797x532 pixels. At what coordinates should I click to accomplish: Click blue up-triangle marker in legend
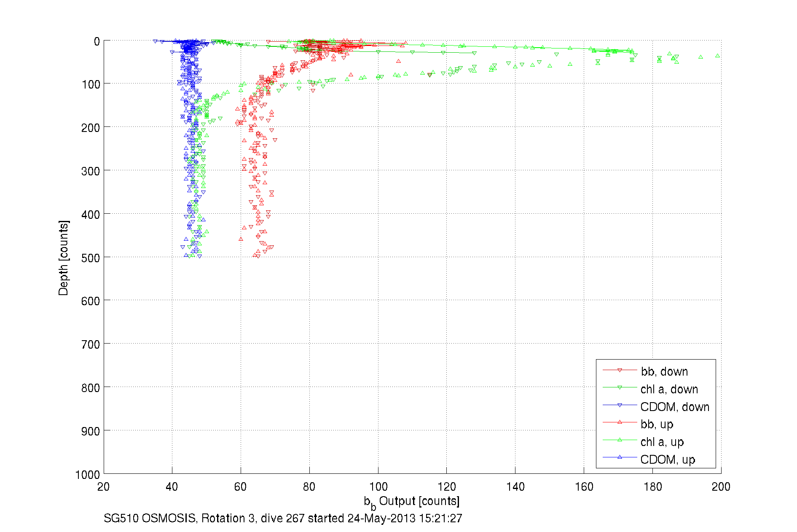(x=620, y=457)
